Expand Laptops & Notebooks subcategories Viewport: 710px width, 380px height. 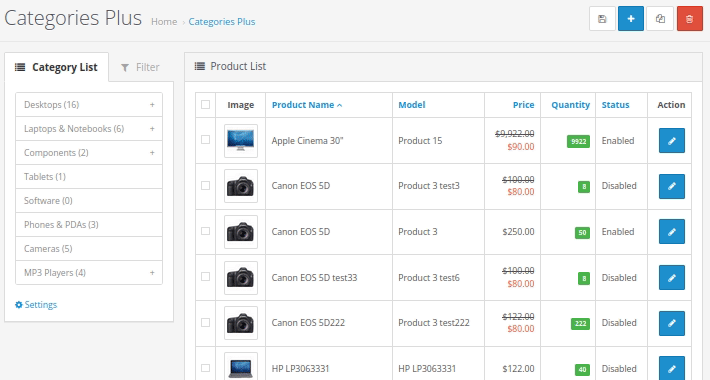coord(152,129)
